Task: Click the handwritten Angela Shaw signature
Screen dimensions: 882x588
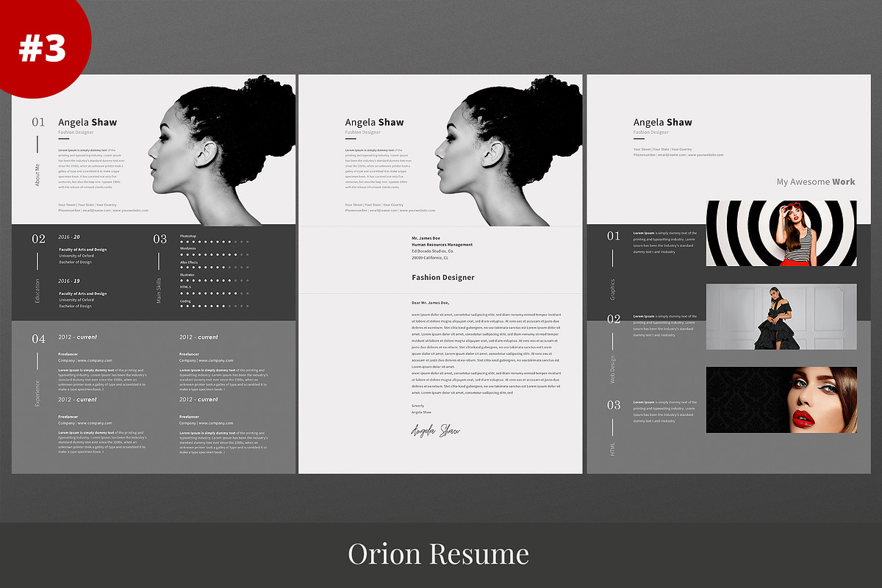Action: coord(435,430)
